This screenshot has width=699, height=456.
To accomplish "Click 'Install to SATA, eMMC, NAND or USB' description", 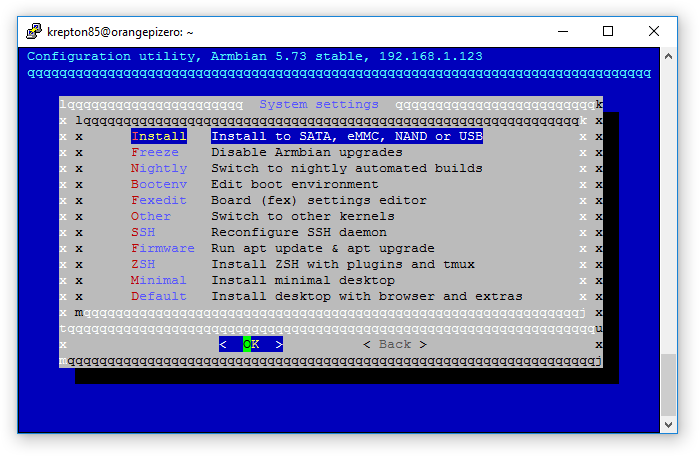I will pos(347,136).
